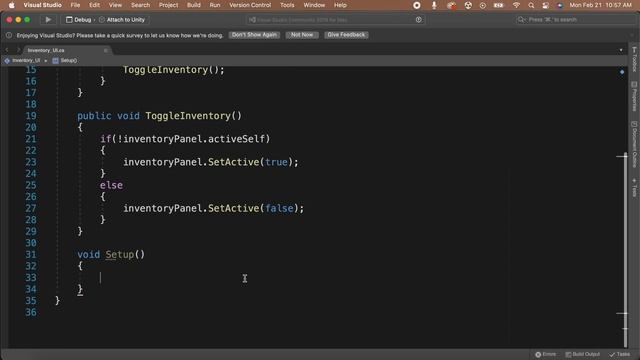Click the Unity Hub menu bar icon
Screen dimensions: 640x360
[x=468, y=5]
